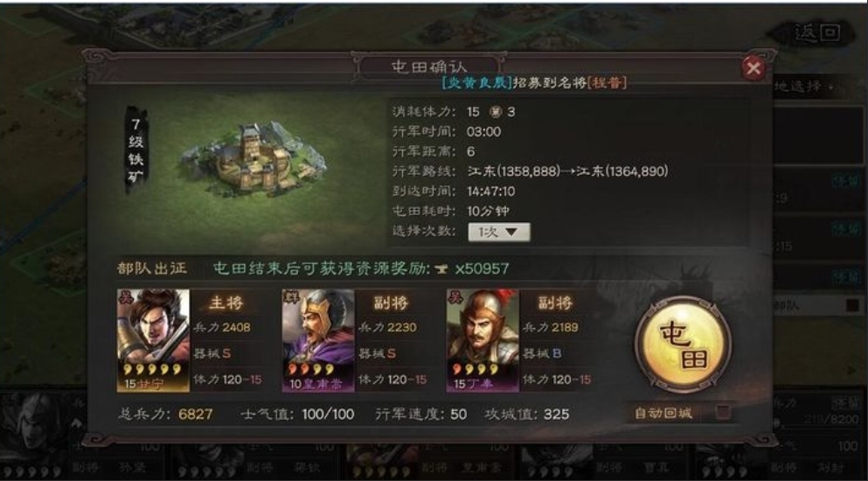Click the 群 faction badge on 皇甫嵩
868x481 pixels.
click(289, 296)
